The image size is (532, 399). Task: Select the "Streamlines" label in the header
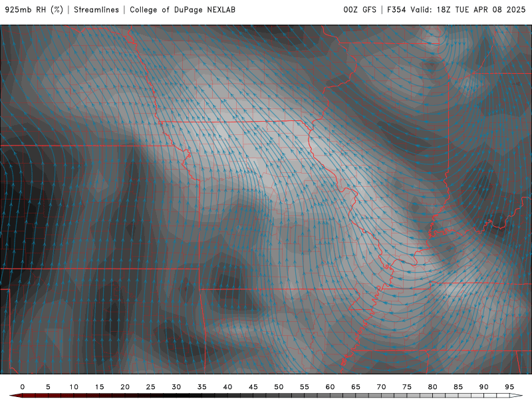(x=96, y=10)
